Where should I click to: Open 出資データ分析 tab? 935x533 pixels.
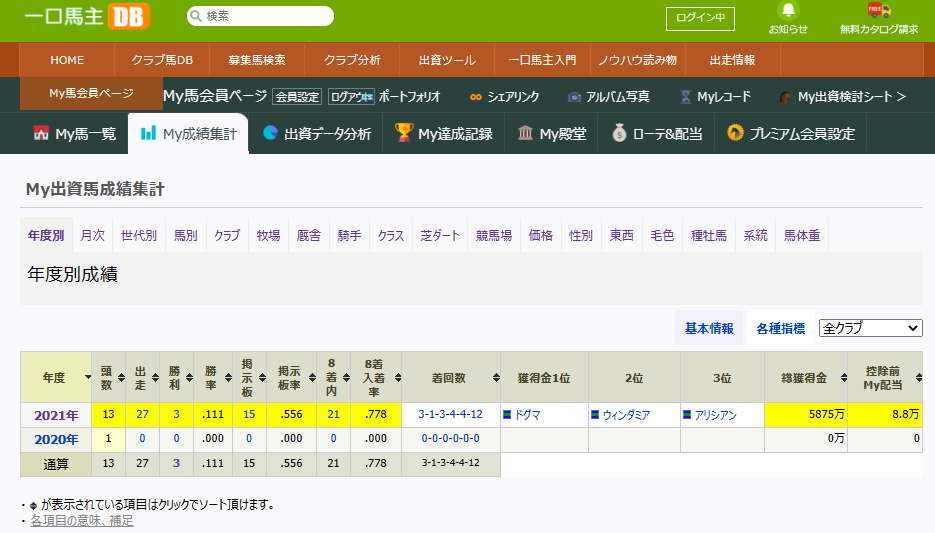coord(317,134)
